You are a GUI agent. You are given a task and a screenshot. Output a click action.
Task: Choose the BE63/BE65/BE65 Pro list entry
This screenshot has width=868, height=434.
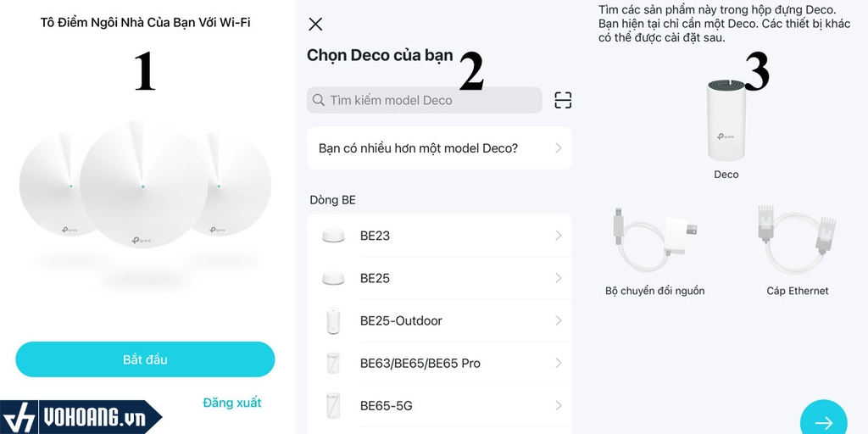439,363
